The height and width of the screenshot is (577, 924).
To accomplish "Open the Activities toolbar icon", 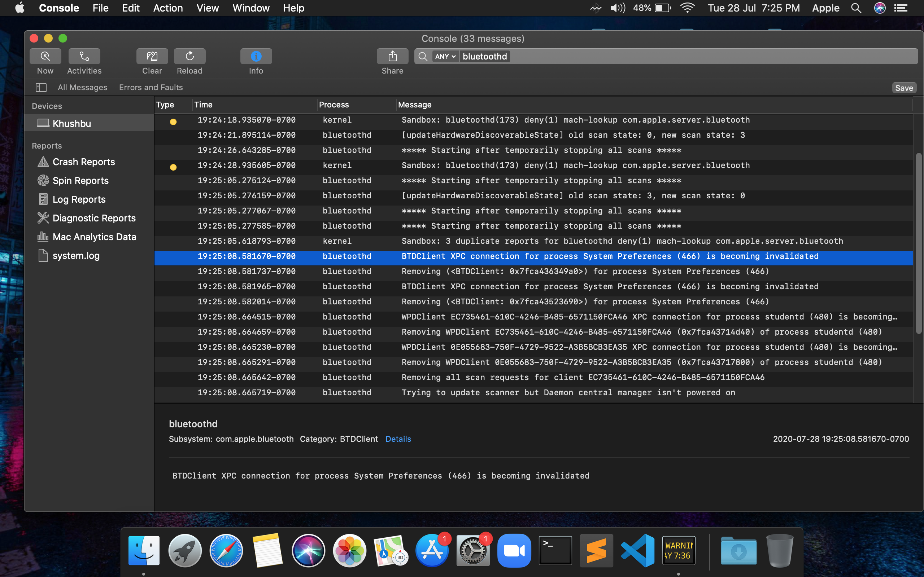I will [84, 57].
